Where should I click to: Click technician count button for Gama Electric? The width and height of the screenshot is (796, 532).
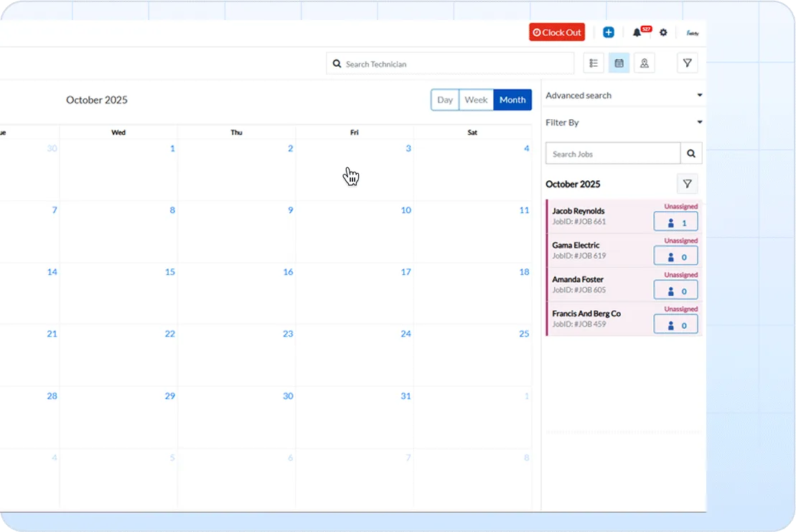(x=675, y=257)
